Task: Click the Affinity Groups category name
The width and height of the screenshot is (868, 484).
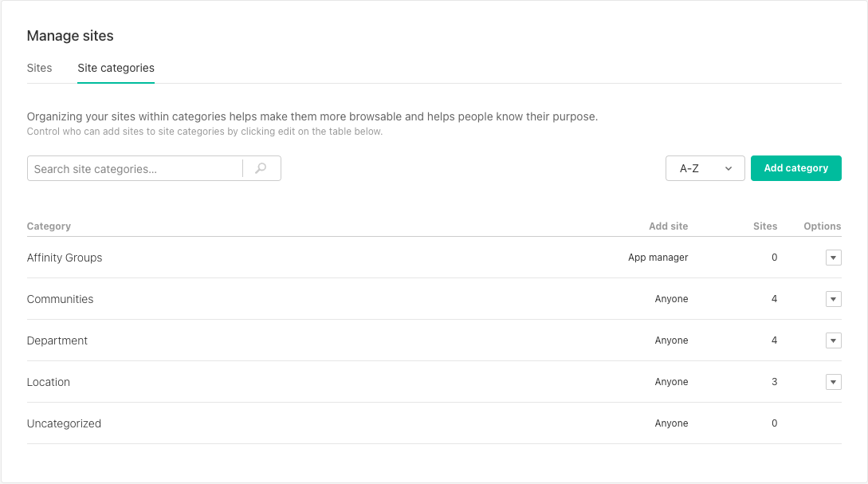Action: pos(65,258)
